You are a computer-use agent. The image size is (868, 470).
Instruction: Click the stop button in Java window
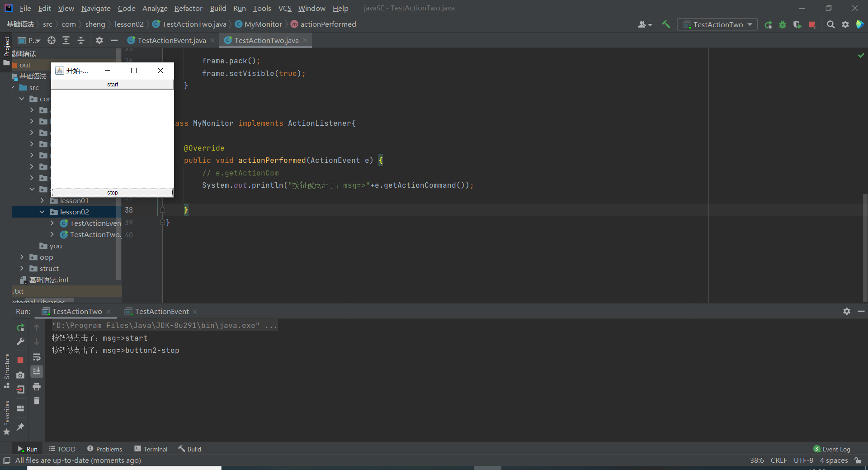(x=113, y=193)
